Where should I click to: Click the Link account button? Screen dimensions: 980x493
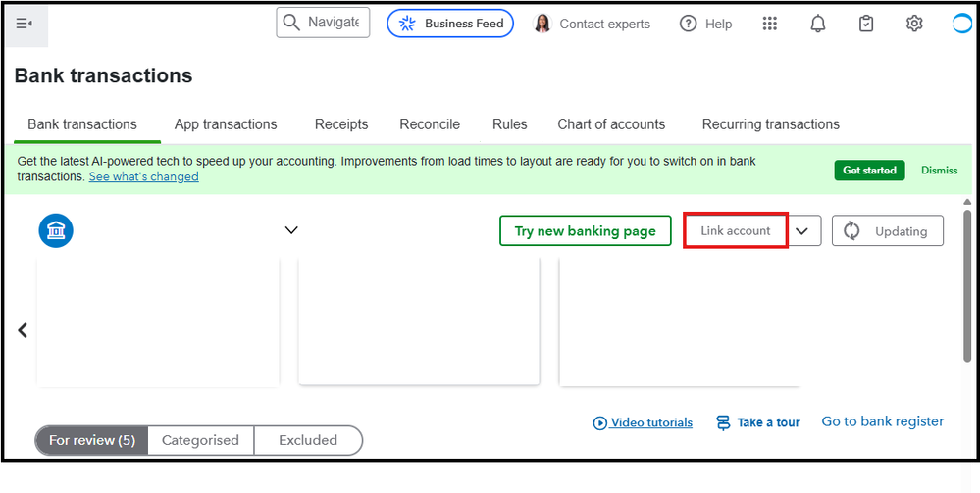coord(736,231)
